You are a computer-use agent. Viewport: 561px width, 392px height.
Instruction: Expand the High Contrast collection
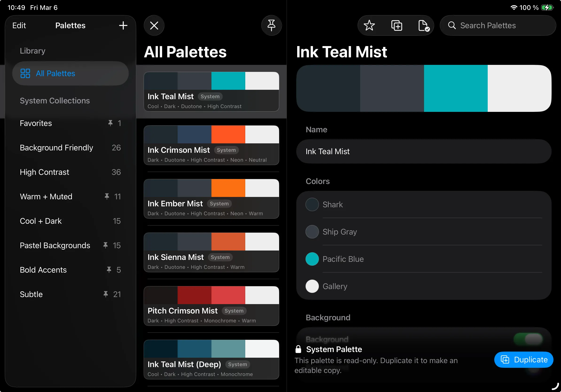pos(44,172)
